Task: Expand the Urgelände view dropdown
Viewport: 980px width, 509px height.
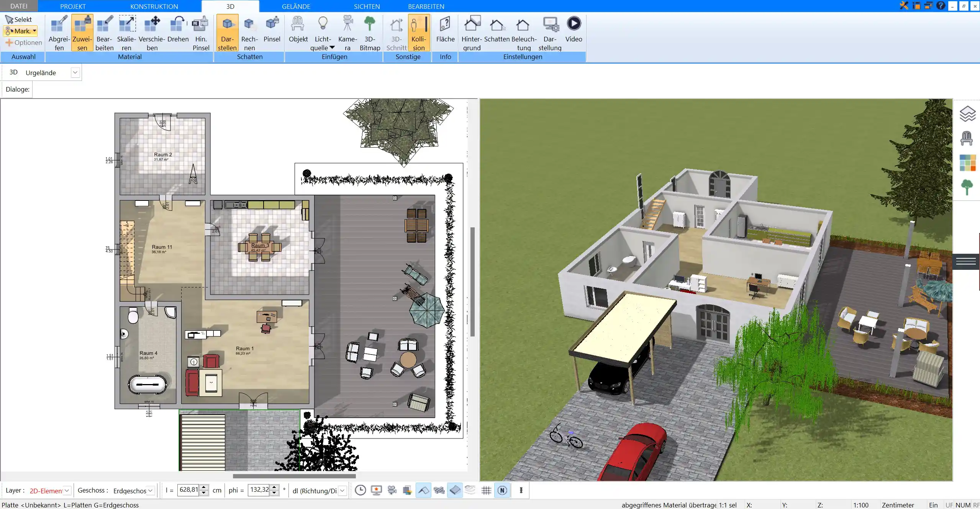Action: point(75,72)
